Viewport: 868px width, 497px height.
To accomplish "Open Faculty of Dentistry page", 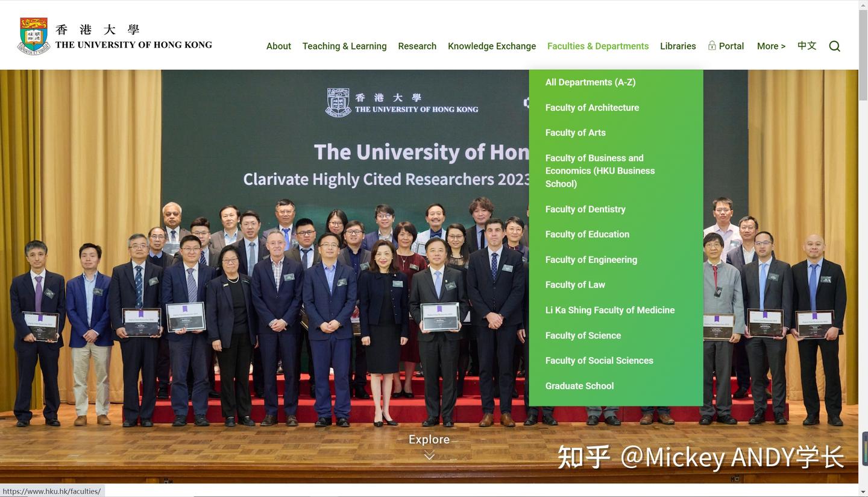I will pos(585,209).
